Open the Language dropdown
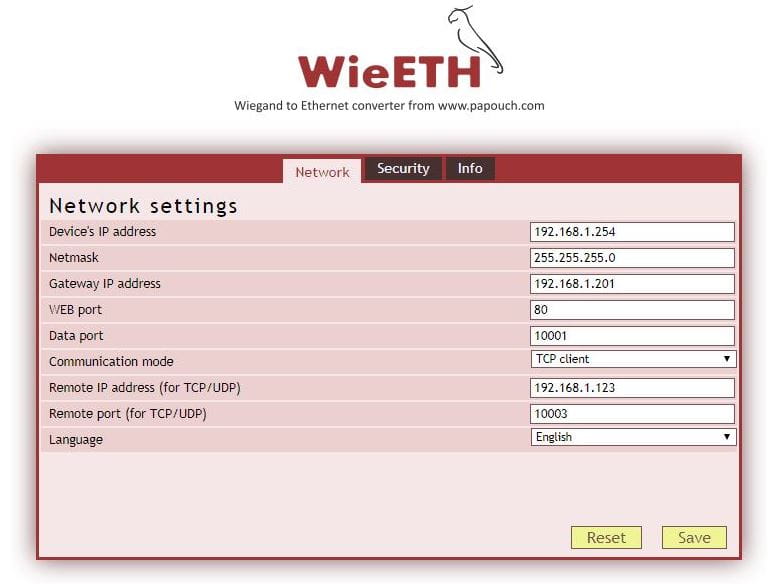 pos(633,437)
